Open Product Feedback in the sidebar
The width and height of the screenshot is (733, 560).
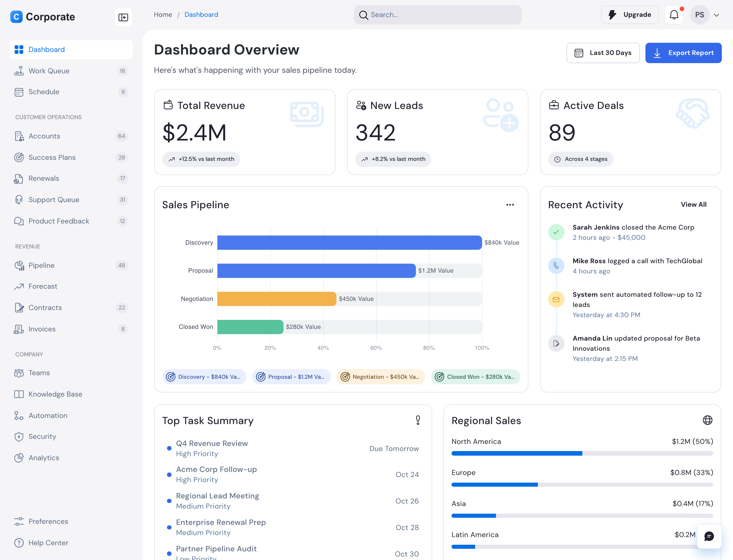pos(71,221)
